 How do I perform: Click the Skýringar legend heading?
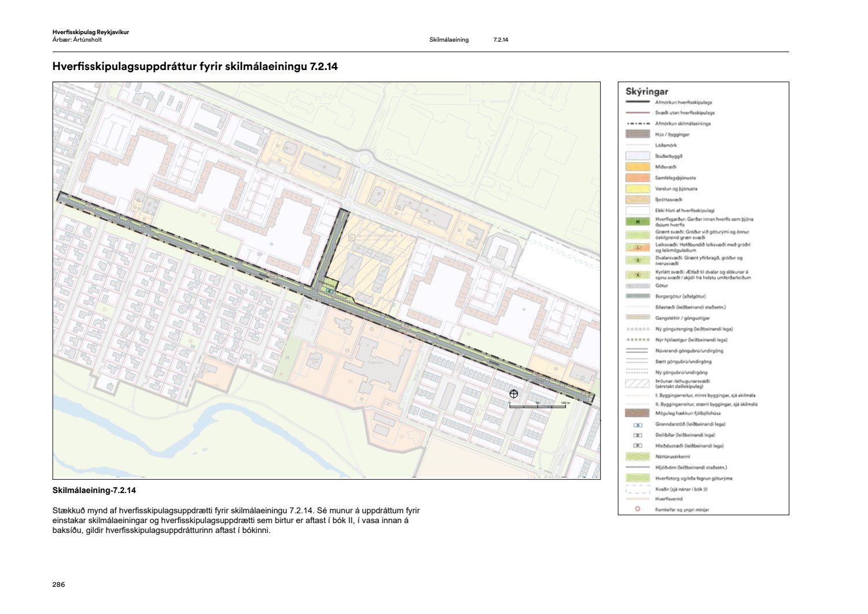pos(646,91)
